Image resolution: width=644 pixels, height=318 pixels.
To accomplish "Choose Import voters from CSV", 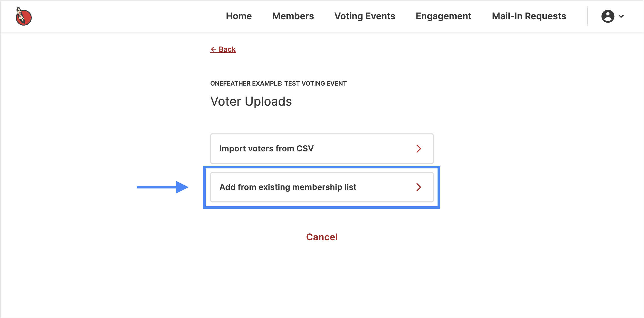I will pos(322,149).
